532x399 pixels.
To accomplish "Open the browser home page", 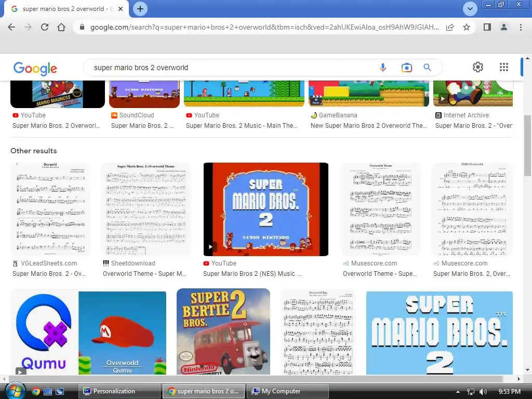I will click(61, 27).
